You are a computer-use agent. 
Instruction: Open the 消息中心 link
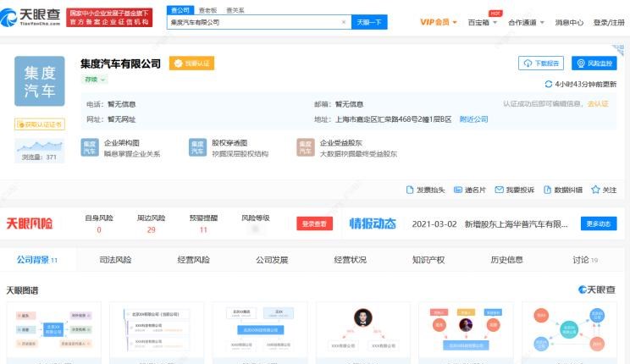coord(569,23)
